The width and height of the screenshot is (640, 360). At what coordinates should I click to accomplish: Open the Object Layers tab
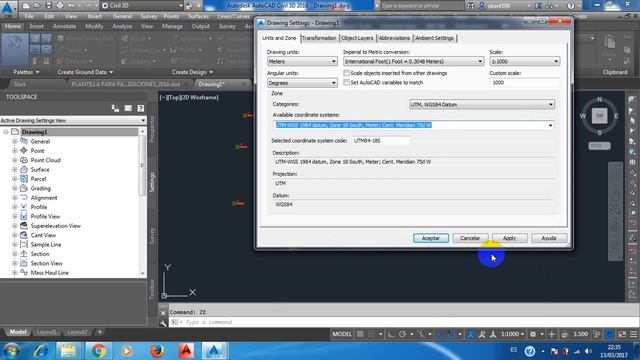pyautogui.click(x=357, y=38)
